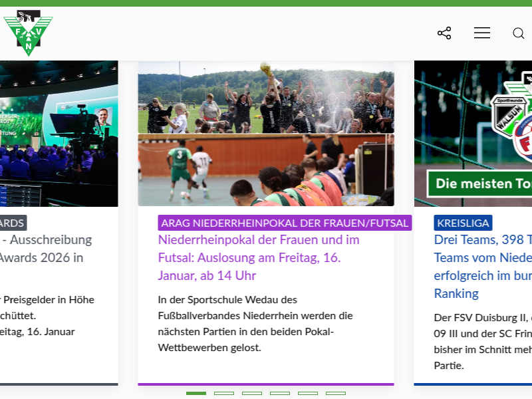
Task: Select the first active green carousel indicator
Action: pos(196,393)
